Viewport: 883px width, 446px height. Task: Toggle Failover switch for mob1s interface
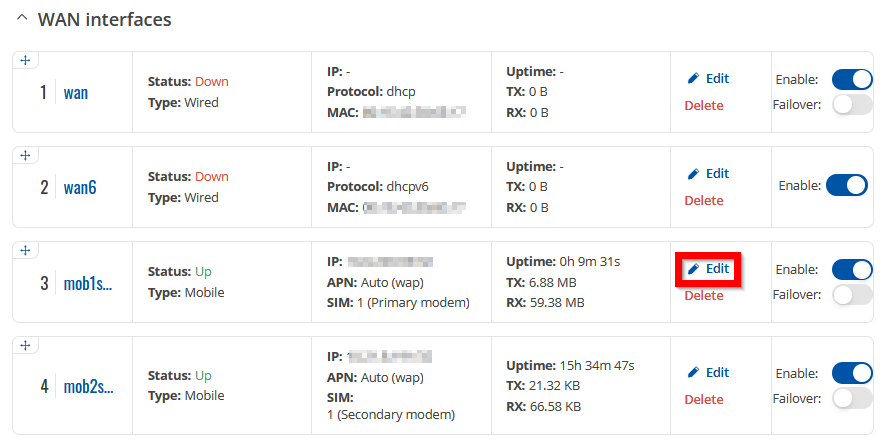[852, 295]
